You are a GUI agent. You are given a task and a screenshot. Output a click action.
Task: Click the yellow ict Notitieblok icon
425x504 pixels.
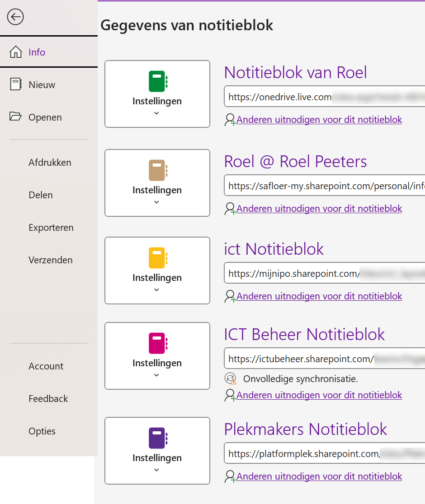158,258
